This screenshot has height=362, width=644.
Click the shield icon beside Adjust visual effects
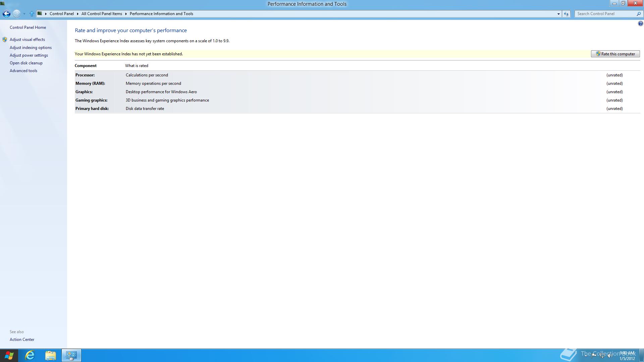[x=5, y=40]
